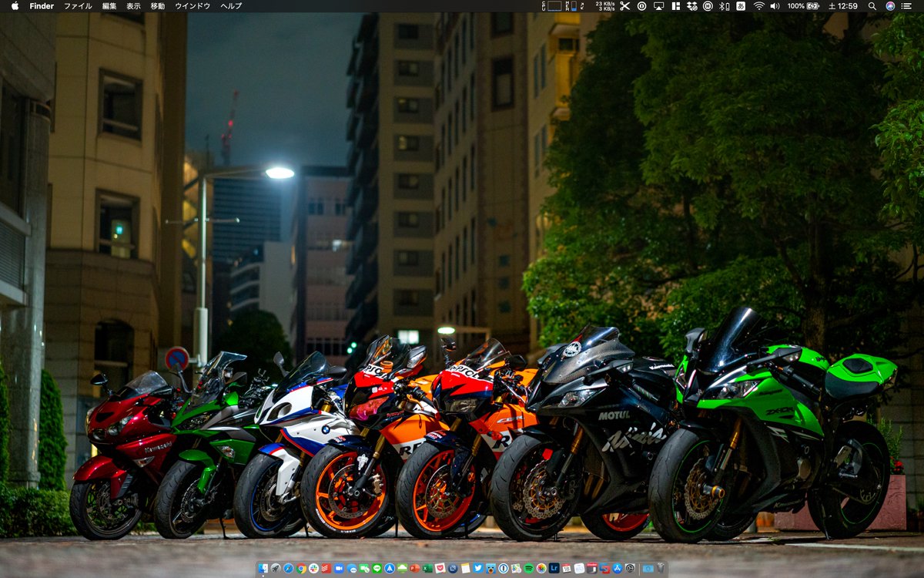Click the network speed KB/s indicator
This screenshot has height=578, width=924.
click(x=605, y=5)
